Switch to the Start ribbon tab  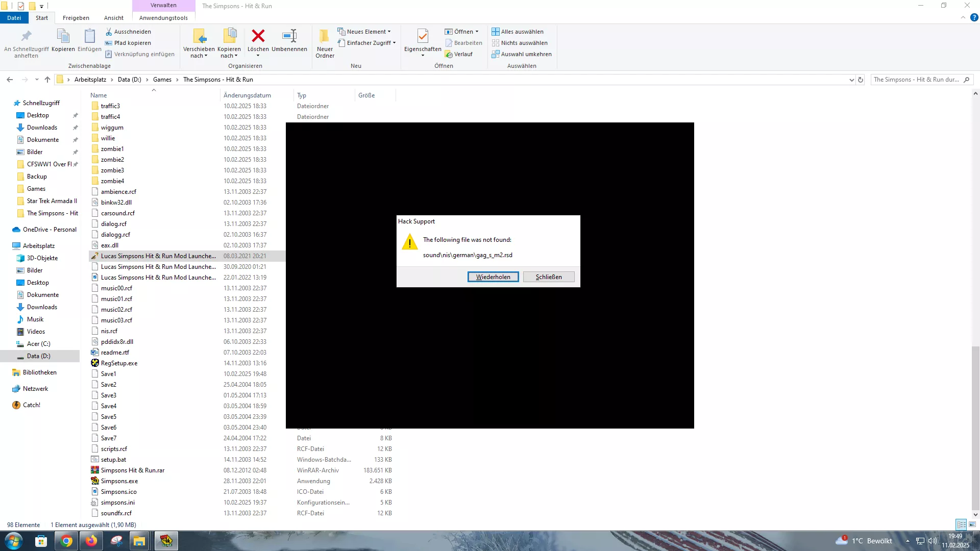tap(42, 17)
